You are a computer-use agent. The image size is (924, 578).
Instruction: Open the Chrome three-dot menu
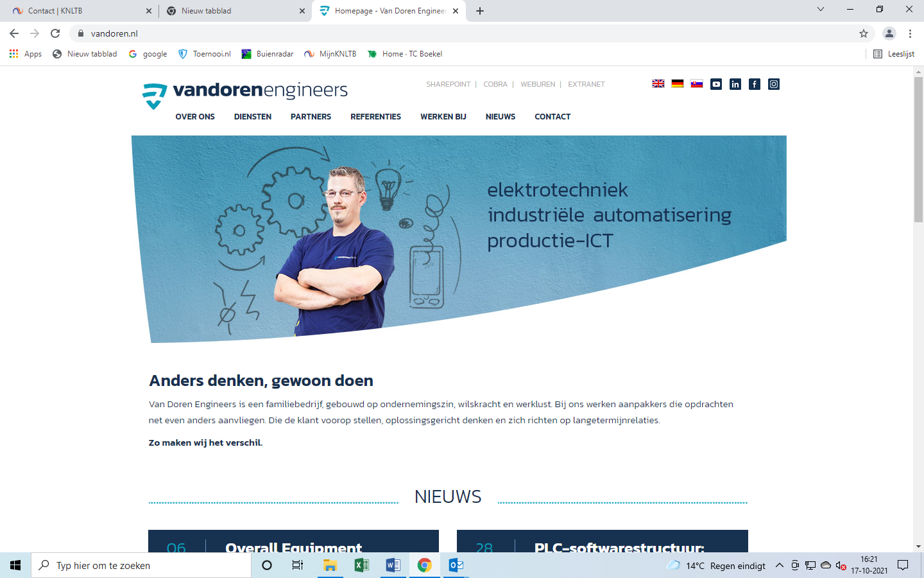[x=910, y=33]
